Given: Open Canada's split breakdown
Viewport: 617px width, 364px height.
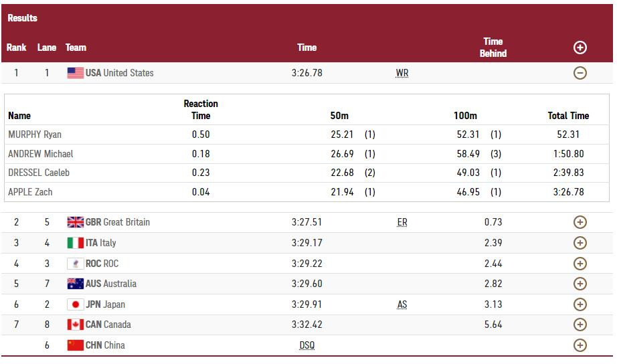Looking at the screenshot, I should coord(580,325).
